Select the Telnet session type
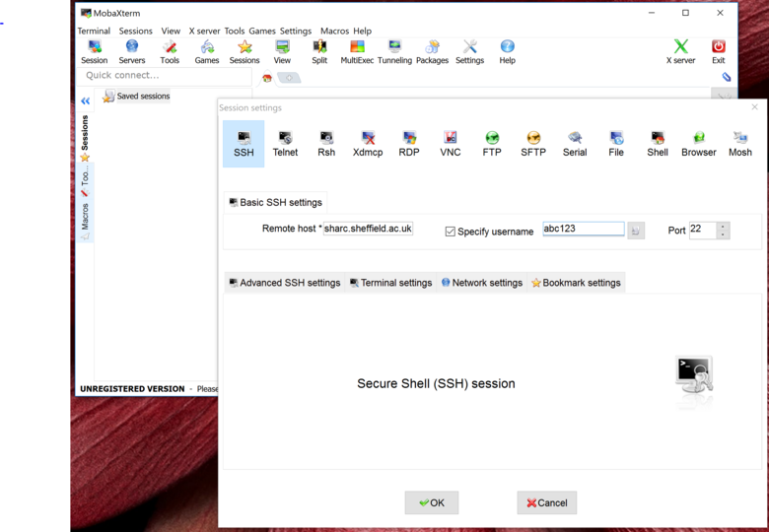Screen dimensions: 769x532 tap(285, 144)
